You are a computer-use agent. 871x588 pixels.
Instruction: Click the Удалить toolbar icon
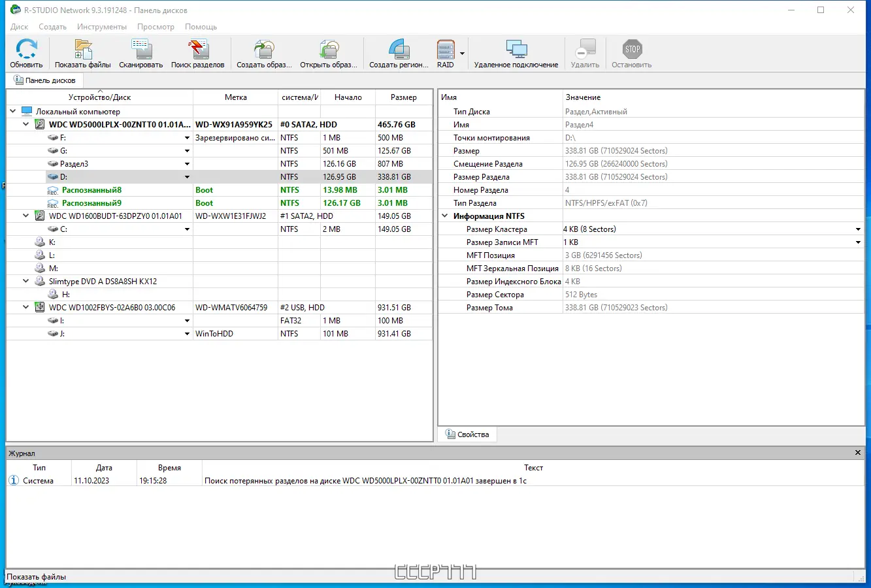[585, 50]
